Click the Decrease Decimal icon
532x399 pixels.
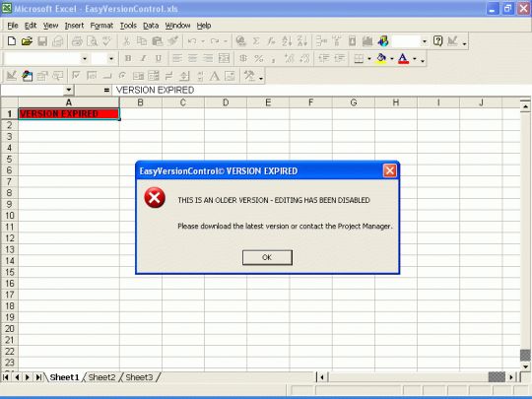coord(304,58)
